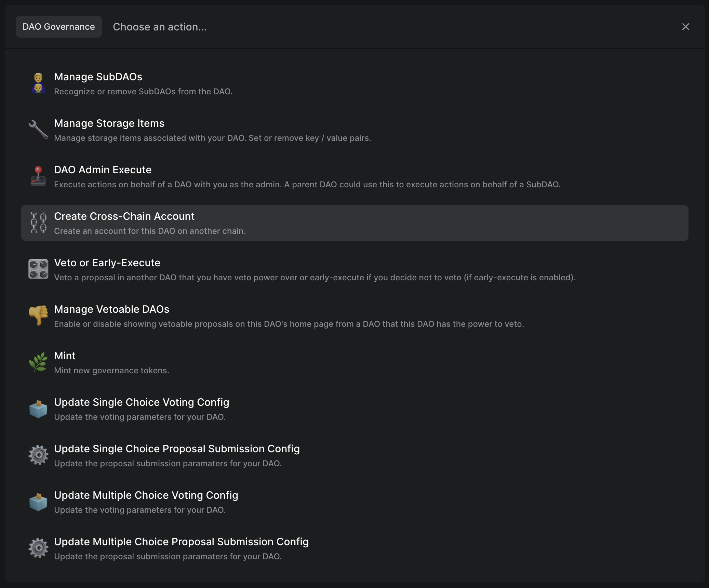Image resolution: width=709 pixels, height=588 pixels.
Task: Click the Manage Vetoable DAOs thumbs-down icon
Action: 38,315
